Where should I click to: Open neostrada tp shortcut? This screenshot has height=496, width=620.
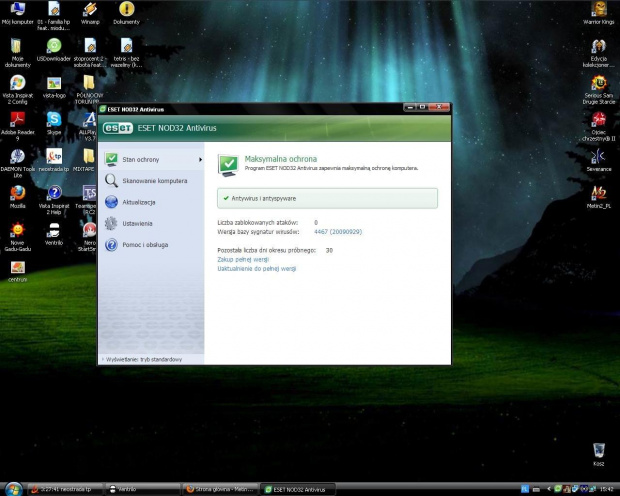click(x=54, y=160)
